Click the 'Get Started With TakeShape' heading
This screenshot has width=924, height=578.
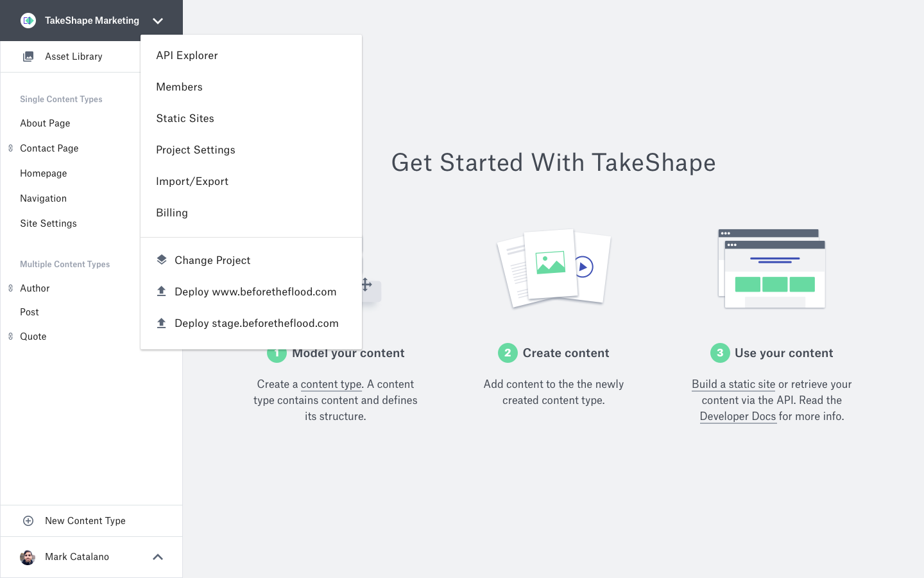(x=554, y=162)
